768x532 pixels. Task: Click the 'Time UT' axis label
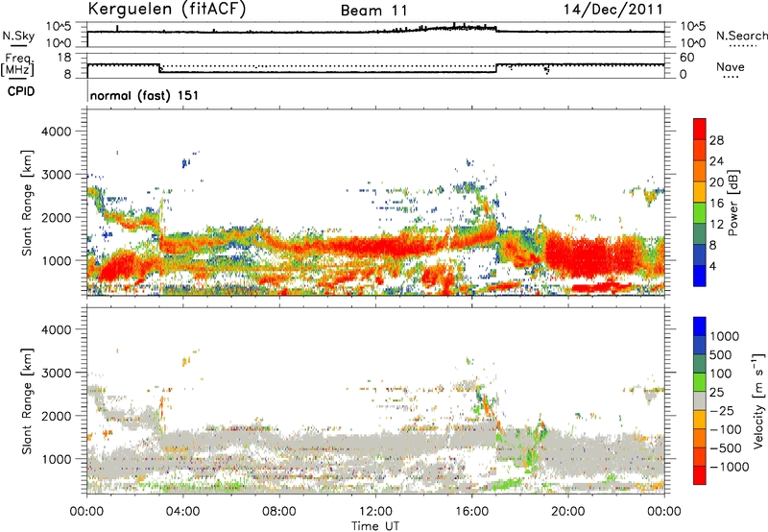click(375, 525)
